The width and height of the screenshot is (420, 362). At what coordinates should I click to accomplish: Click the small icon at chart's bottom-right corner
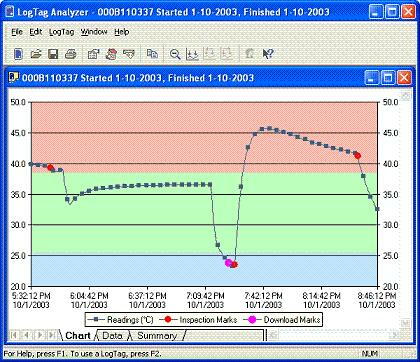coord(405,323)
